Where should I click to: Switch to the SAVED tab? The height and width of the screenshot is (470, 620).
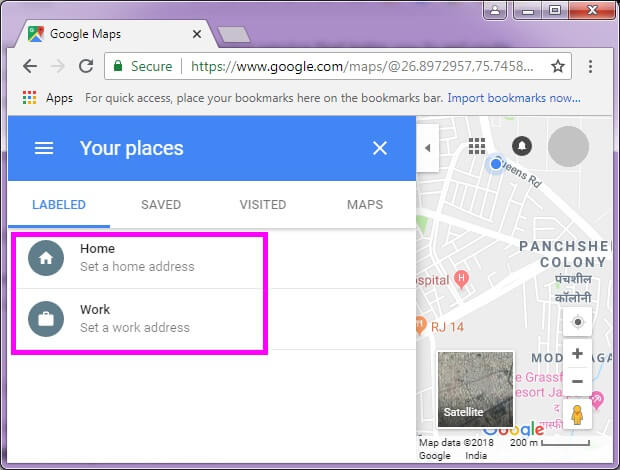[x=161, y=205]
